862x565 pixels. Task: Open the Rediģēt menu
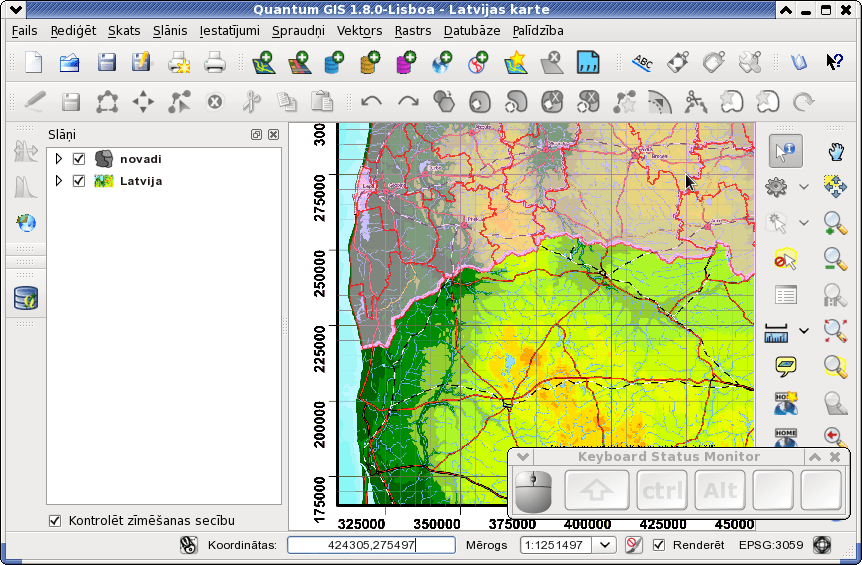pyautogui.click(x=73, y=31)
